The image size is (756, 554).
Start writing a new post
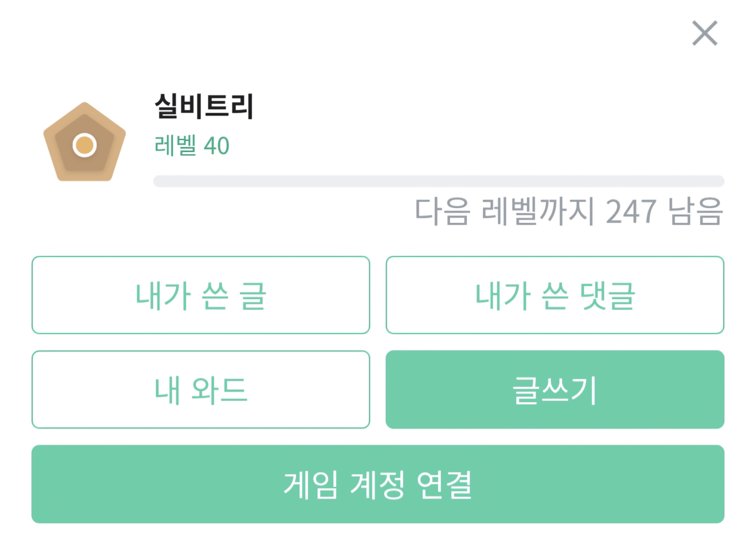pos(555,390)
